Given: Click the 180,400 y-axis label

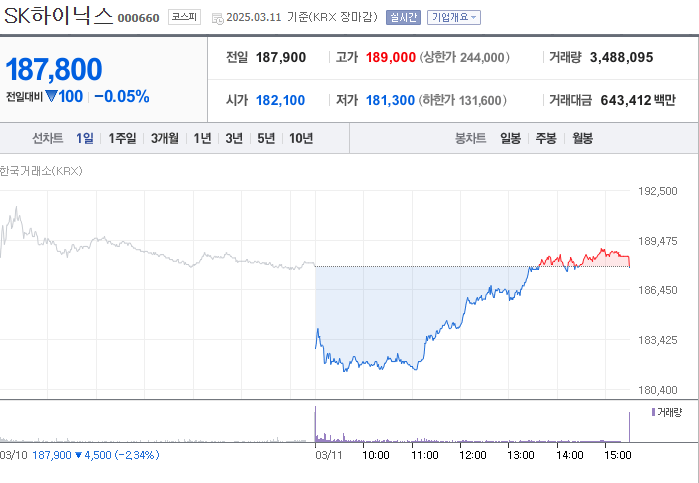Looking at the screenshot, I should (658, 390).
